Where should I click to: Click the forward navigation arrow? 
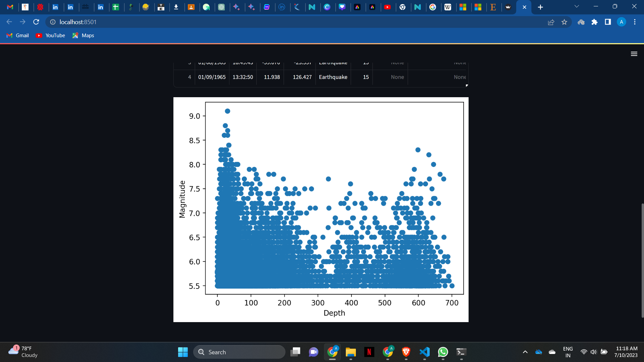coord(22,22)
